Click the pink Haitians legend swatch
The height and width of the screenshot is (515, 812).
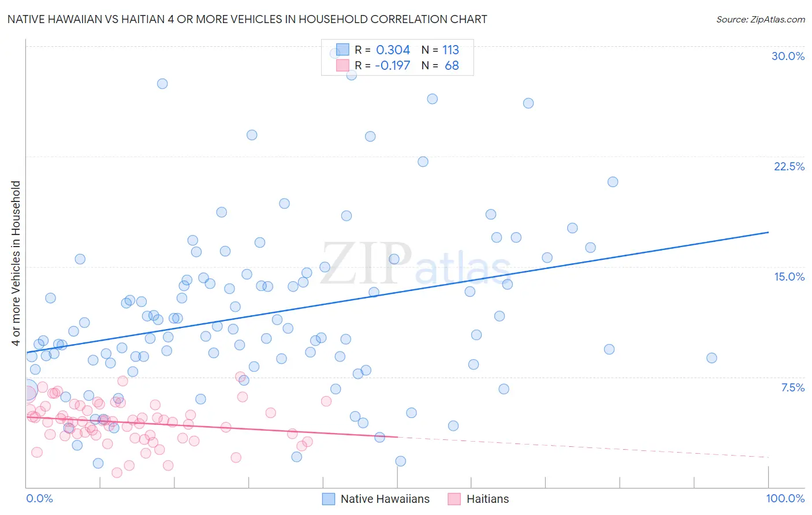click(x=455, y=499)
